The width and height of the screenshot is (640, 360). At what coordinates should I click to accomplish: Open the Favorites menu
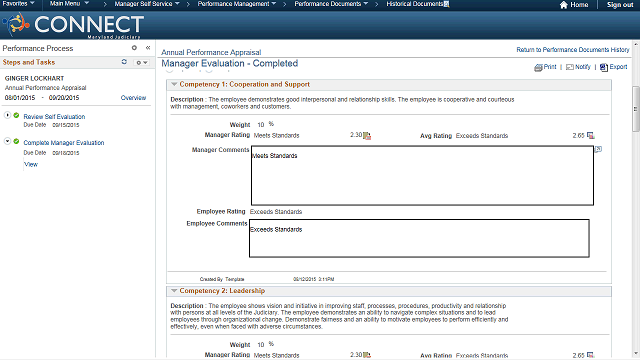pyautogui.click(x=18, y=4)
